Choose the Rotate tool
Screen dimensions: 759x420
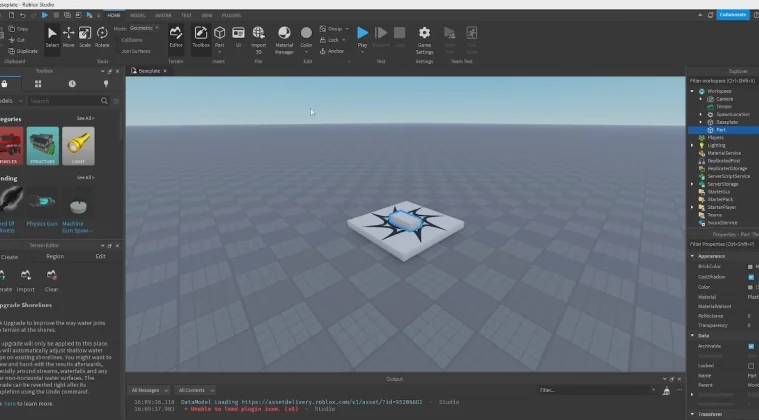tap(102, 37)
